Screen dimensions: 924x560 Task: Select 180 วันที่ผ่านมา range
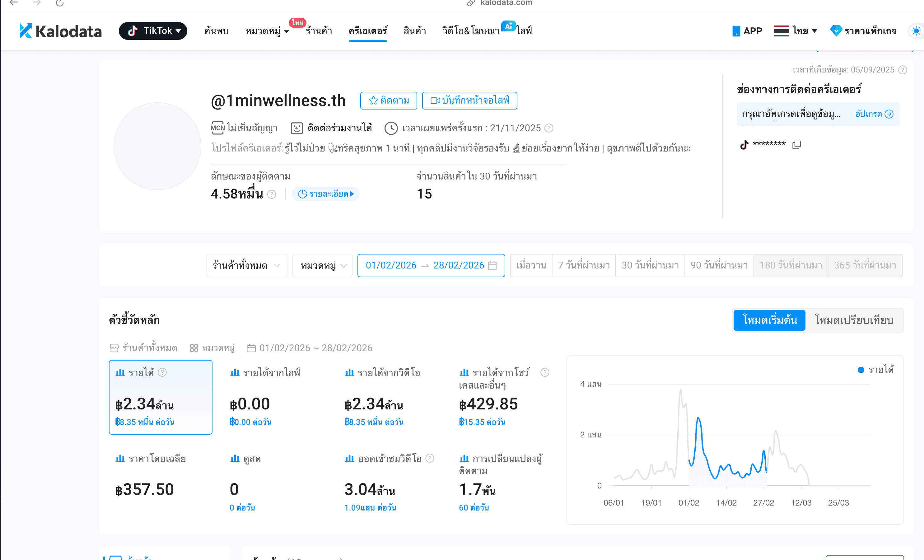pyautogui.click(x=791, y=266)
